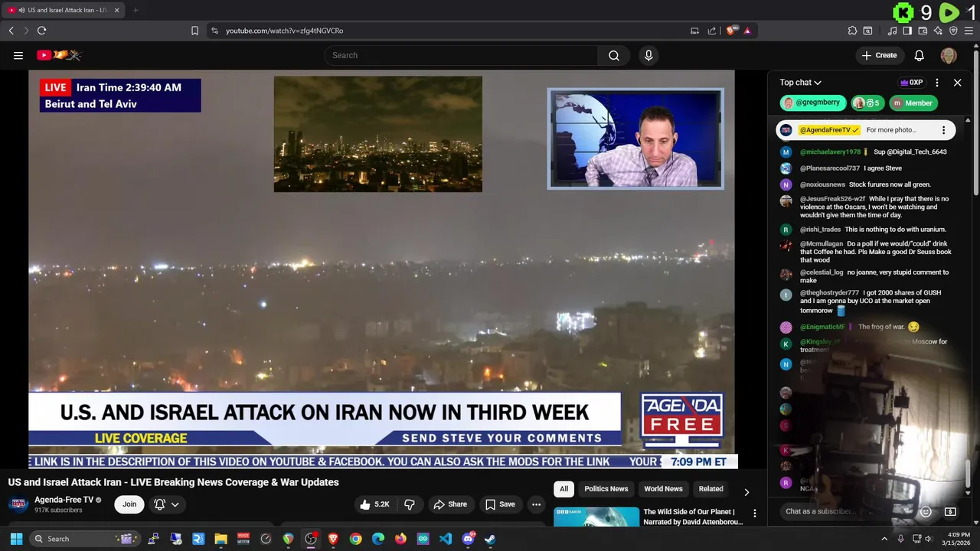Go to YouTube home via the logo

[59, 55]
